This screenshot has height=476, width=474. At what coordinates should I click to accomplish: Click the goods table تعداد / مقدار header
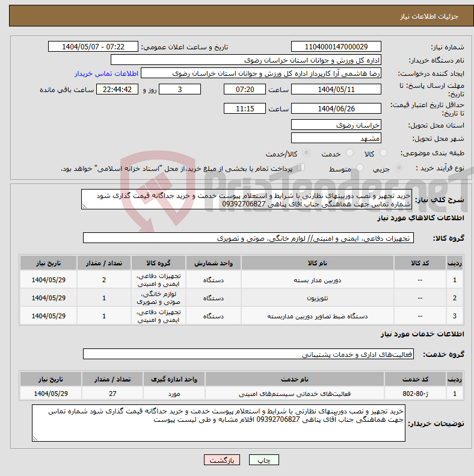(x=104, y=263)
